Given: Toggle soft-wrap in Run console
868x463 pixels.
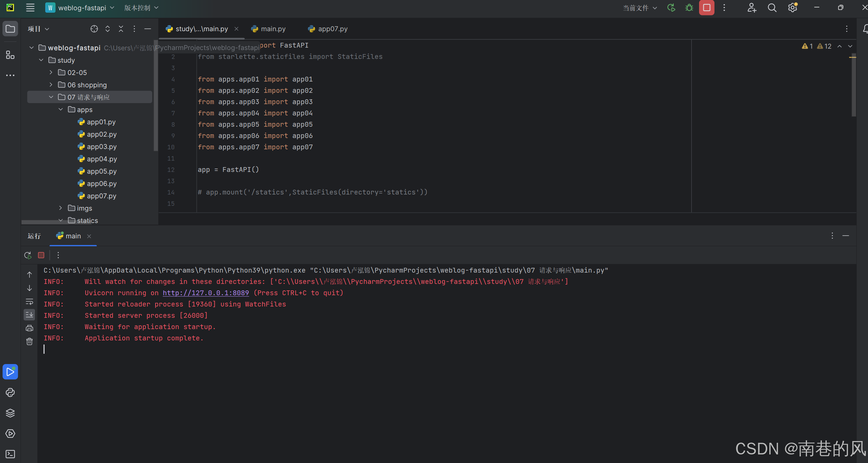Looking at the screenshot, I should [x=29, y=302].
